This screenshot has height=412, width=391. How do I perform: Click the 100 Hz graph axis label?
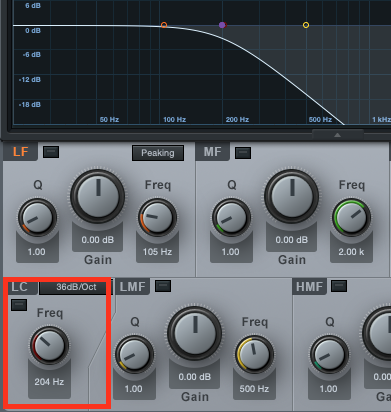pos(174,119)
